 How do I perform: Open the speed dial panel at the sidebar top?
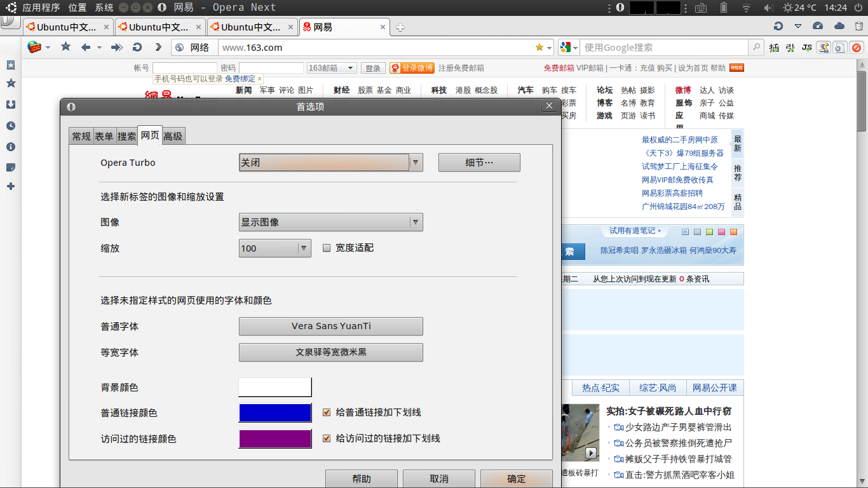[11, 65]
